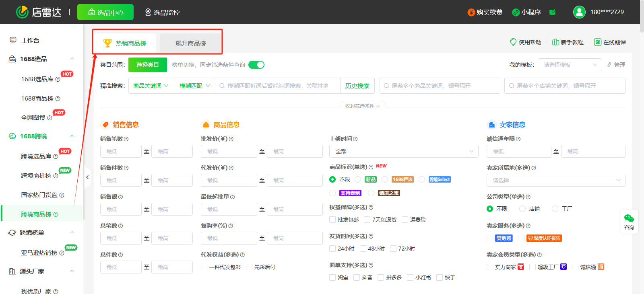This screenshot has height=294, width=644.
Task: Select the 新品 product label radio
Action: pyautogui.click(x=358, y=179)
